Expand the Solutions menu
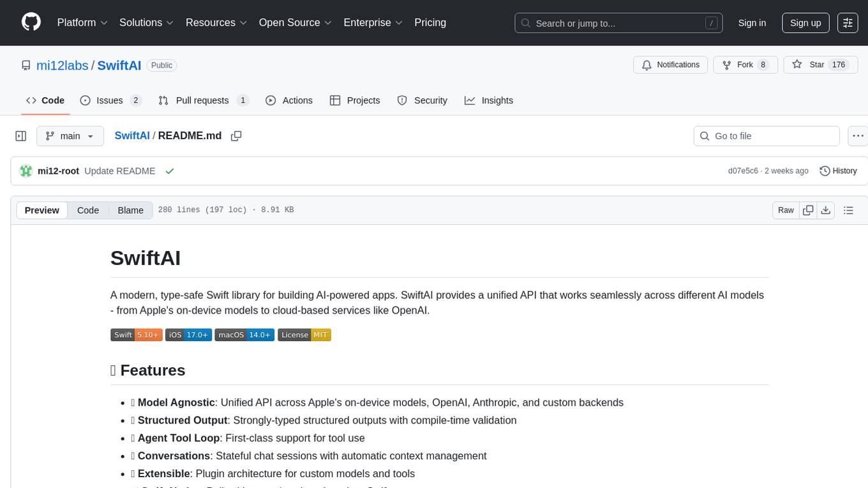Screen dimensions: 868x488 point(147,22)
